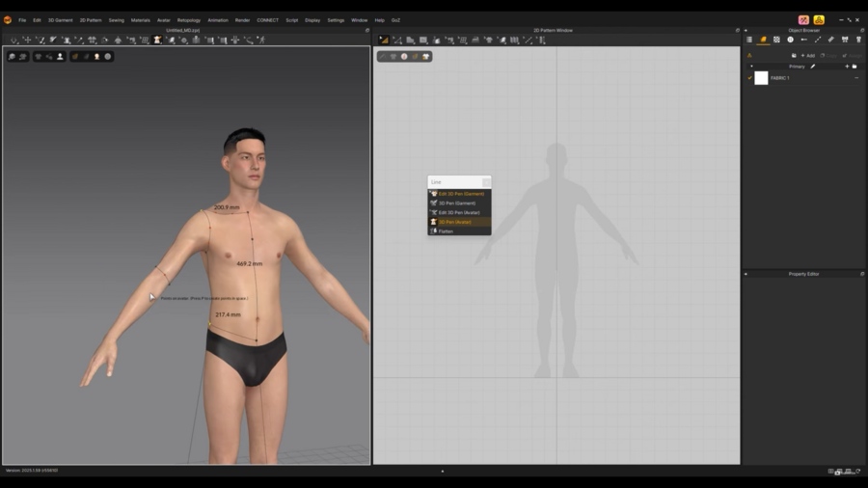Toggle the first view icon in 3D viewport
The width and height of the screenshot is (868, 488).
(x=13, y=57)
